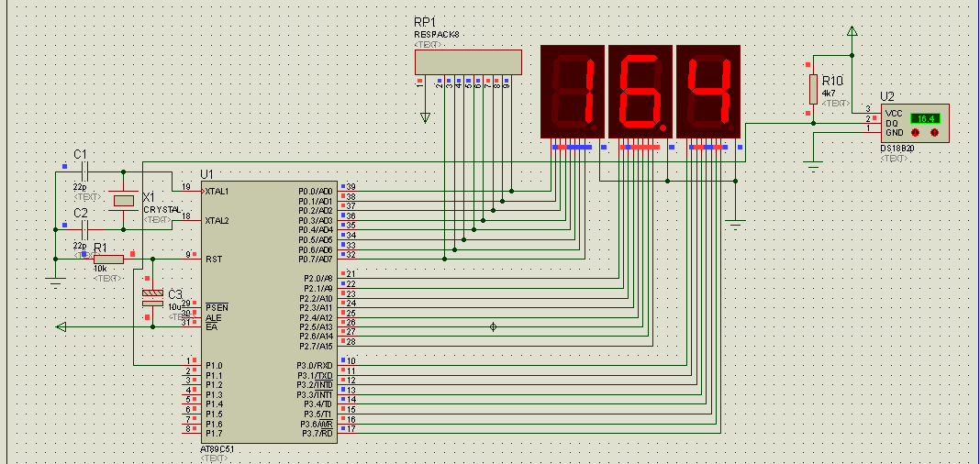Select capacitor C2 symbol
The height and width of the screenshot is (464, 980).
pyautogui.click(x=85, y=229)
